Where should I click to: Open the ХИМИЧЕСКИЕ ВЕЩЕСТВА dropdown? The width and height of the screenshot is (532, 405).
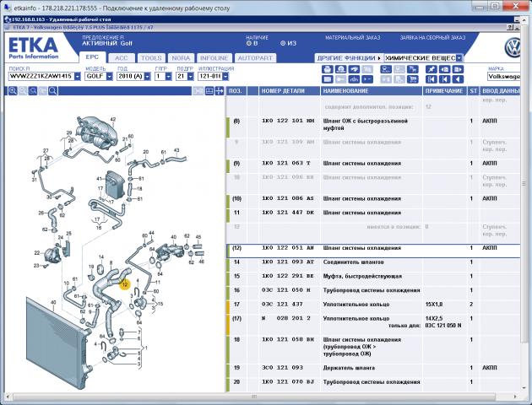pos(459,58)
